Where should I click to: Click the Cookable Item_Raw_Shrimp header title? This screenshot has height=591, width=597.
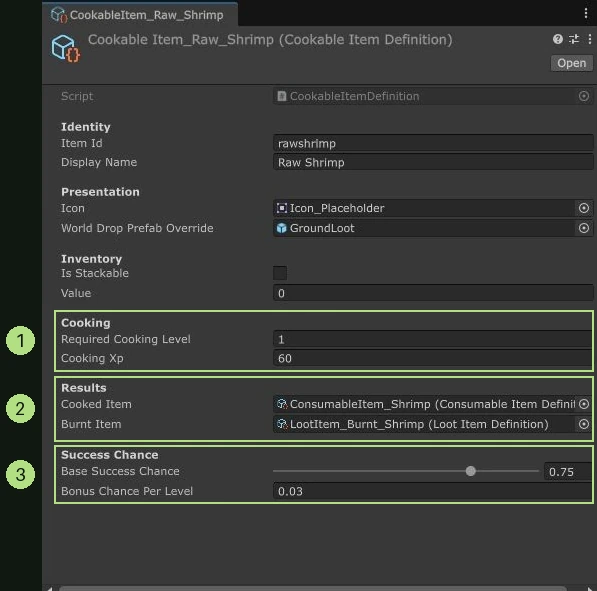[270, 40]
